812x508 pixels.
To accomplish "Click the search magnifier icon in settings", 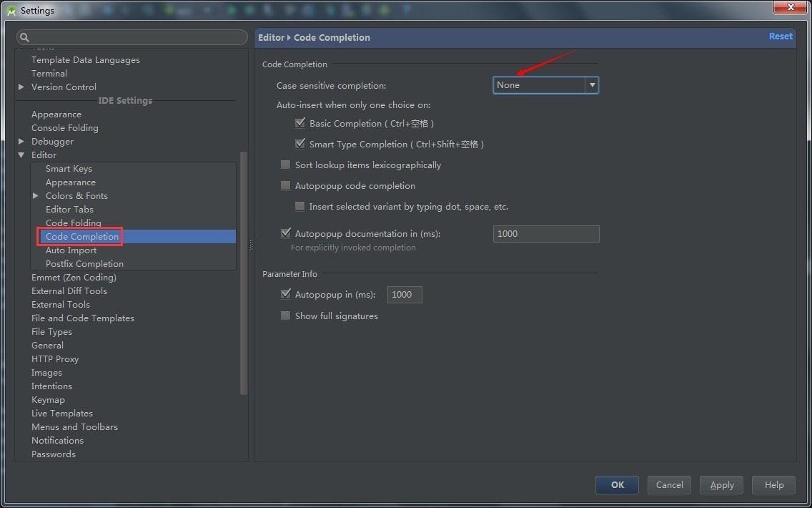I will [x=24, y=38].
